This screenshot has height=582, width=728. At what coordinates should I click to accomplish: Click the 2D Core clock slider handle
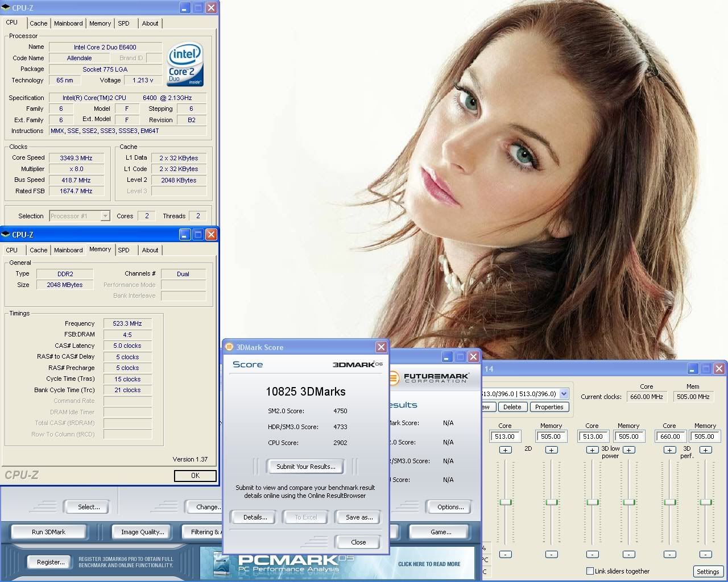point(505,502)
